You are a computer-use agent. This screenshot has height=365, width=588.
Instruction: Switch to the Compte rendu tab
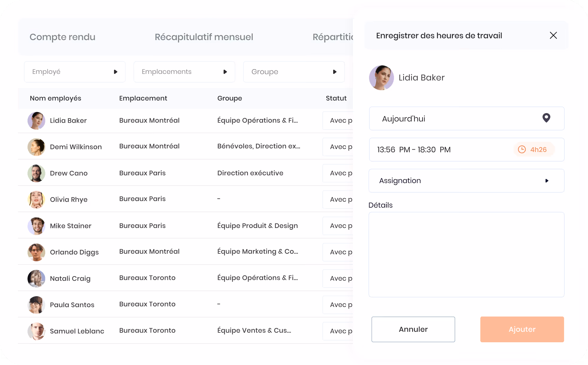(x=63, y=37)
